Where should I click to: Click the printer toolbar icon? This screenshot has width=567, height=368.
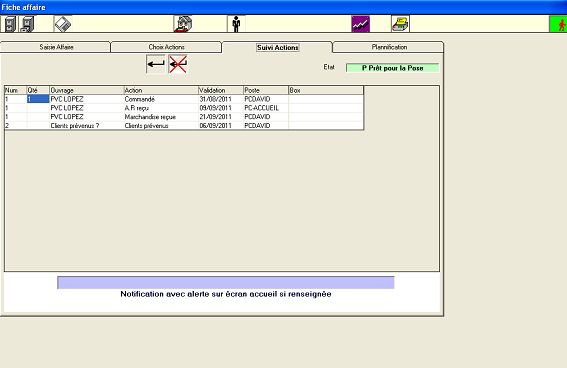(x=400, y=24)
